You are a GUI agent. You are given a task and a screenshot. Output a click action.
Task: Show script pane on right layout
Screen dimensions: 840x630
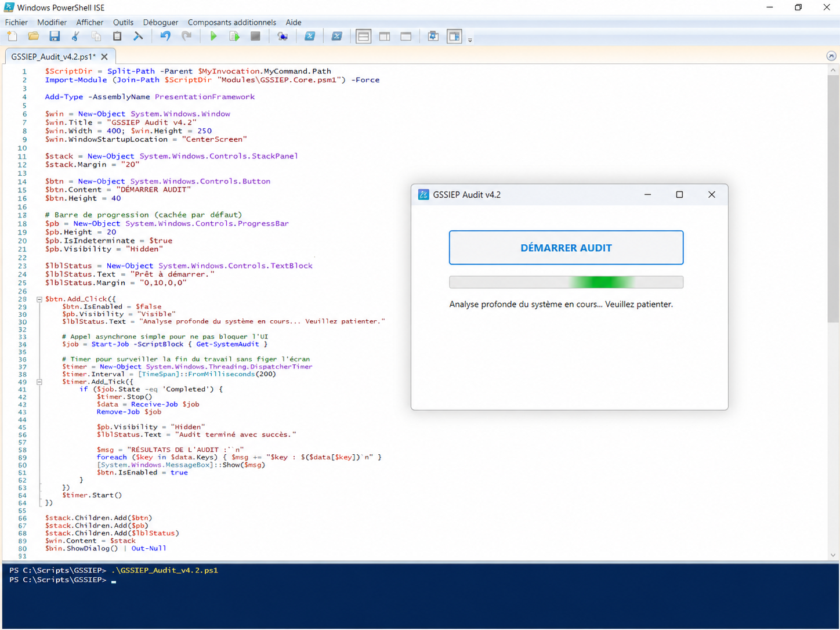[x=385, y=37]
